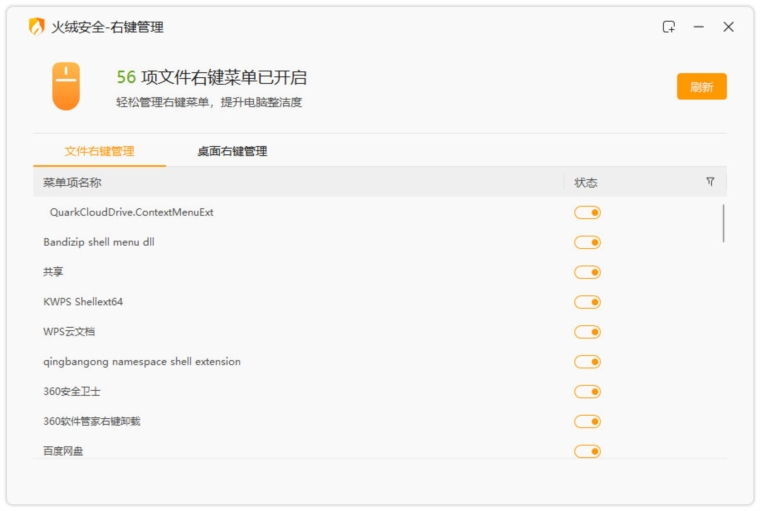Select the 文件右键管理 tab
The width and height of the screenshot is (760, 511).
(99, 151)
